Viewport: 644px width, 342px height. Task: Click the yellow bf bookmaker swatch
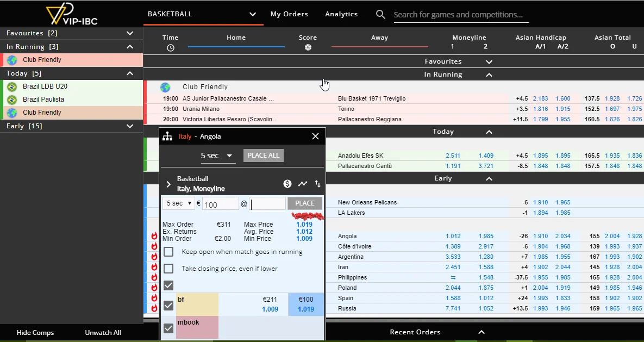click(197, 304)
